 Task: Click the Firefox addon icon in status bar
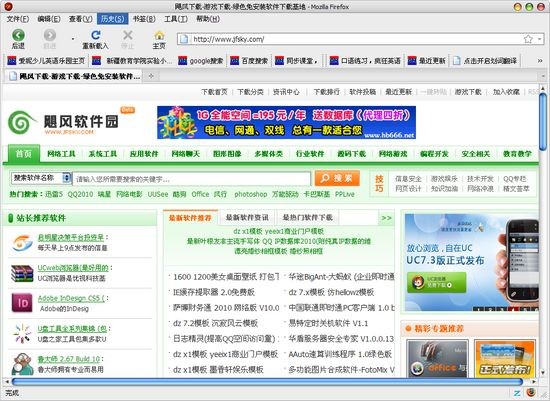(x=531, y=392)
